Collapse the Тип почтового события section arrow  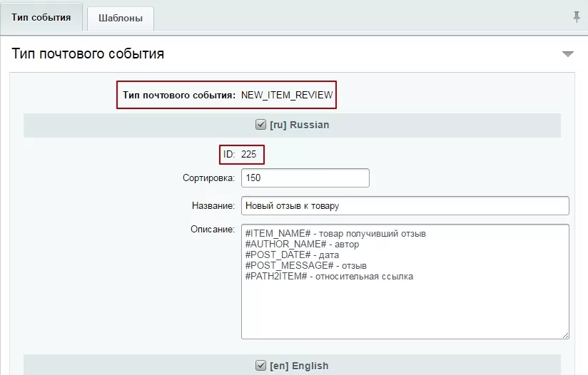point(568,54)
